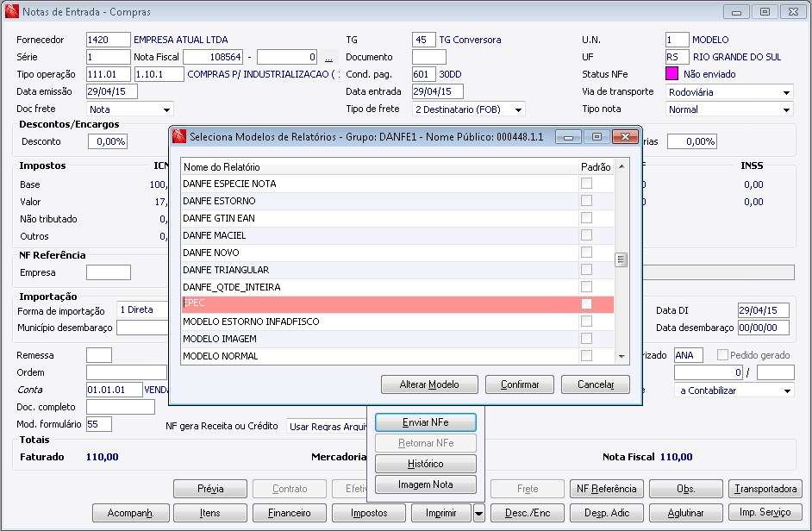Screen dimensions: 812x531
Task: Click the Nome do Relatório column header
Action: click(379, 167)
